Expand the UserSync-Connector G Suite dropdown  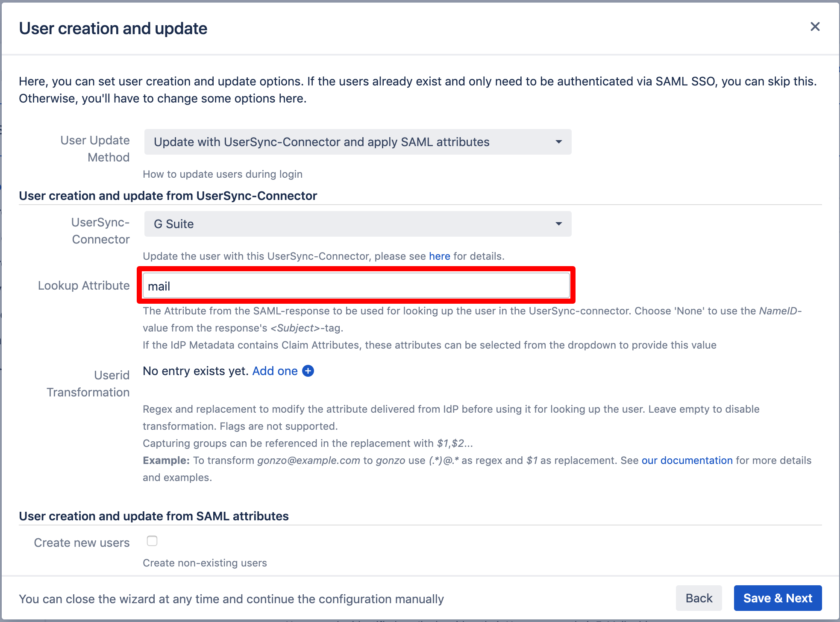click(x=357, y=224)
